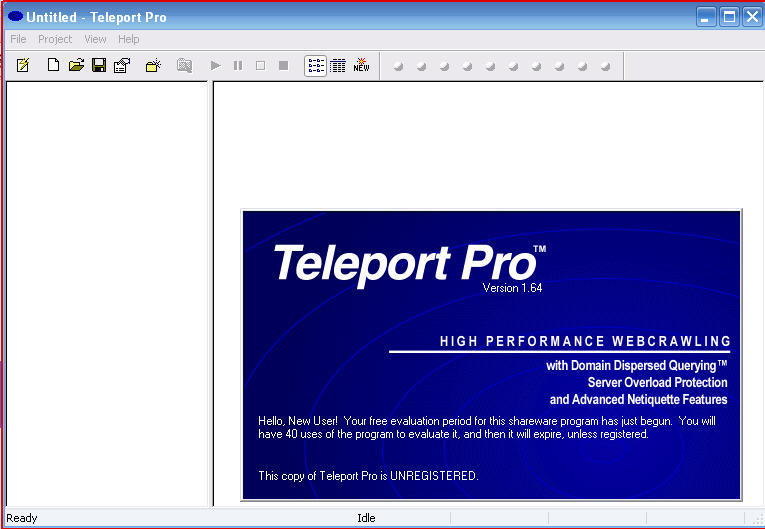The image size is (765, 529).
Task: Open the File menu
Action: pyautogui.click(x=18, y=39)
